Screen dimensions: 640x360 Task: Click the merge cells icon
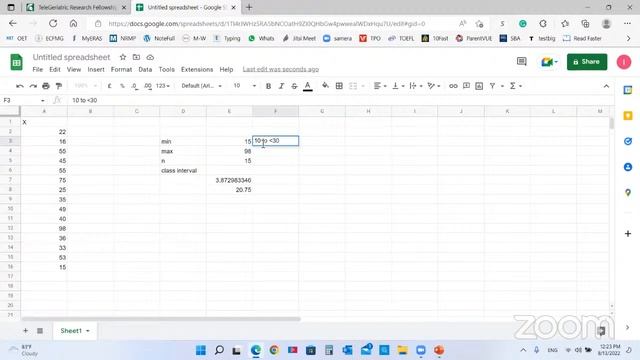coord(353,86)
